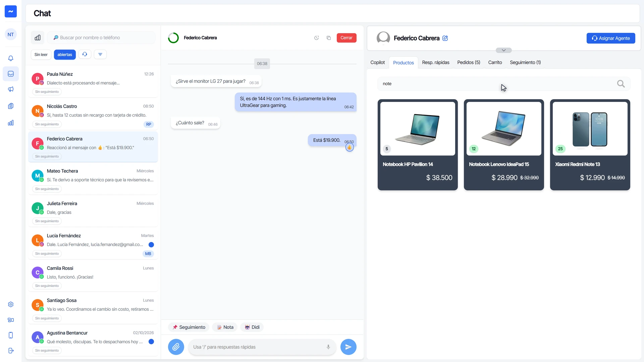This screenshot has width=644, height=362.
Task: Select the Notebook Lenovo IdeaPad 15 card
Action: [x=504, y=145]
